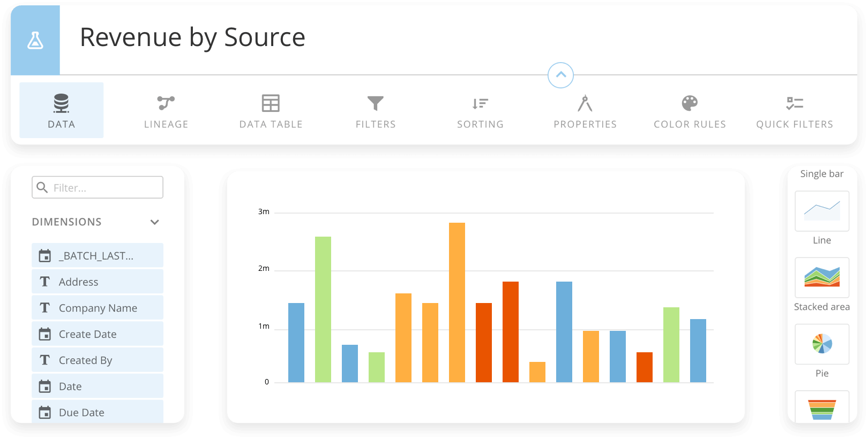Collapse the Dimensions section chevron
868x439 pixels.
pyautogui.click(x=155, y=222)
